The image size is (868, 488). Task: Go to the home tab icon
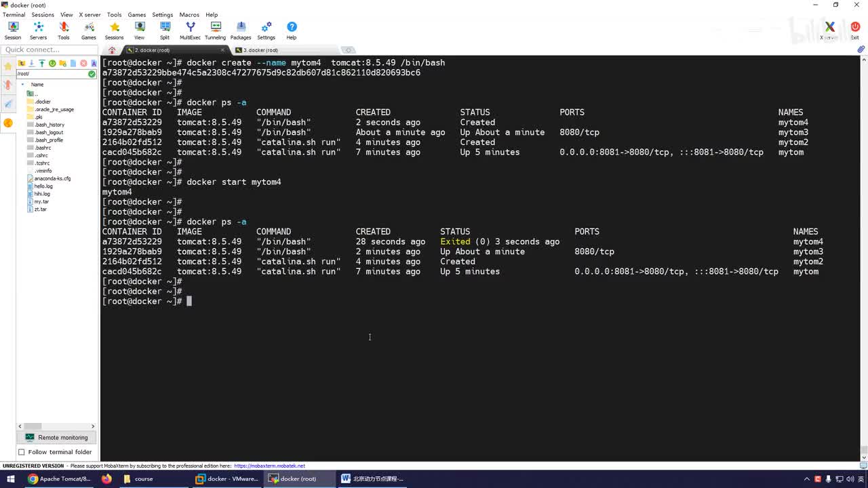[x=112, y=50]
